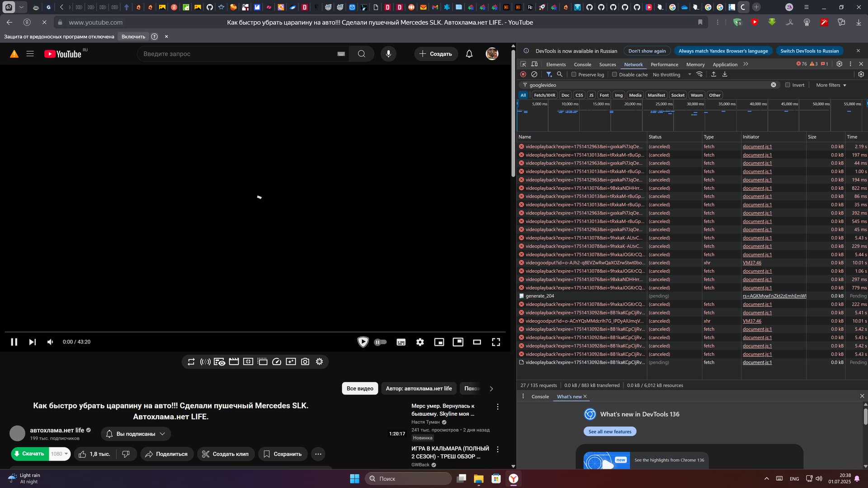Click the loop icon under the player

coord(191,361)
